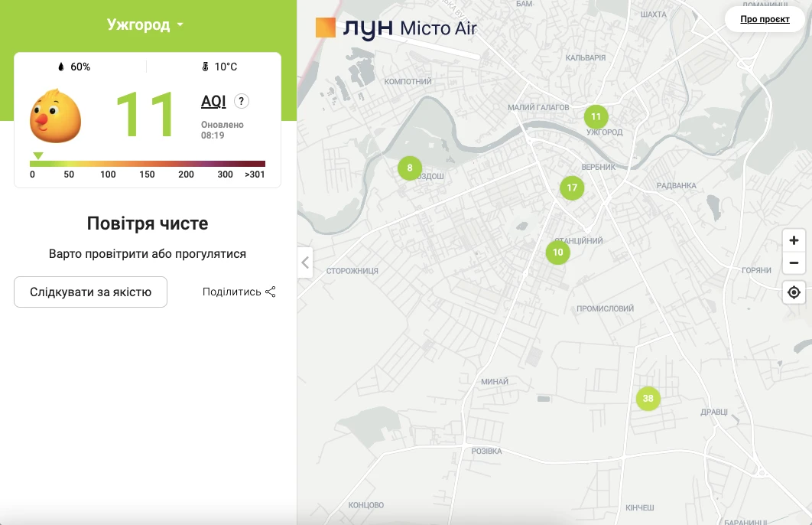812x525 pixels.
Task: Click the Слідкувати за якістю button
Action: pyautogui.click(x=90, y=292)
